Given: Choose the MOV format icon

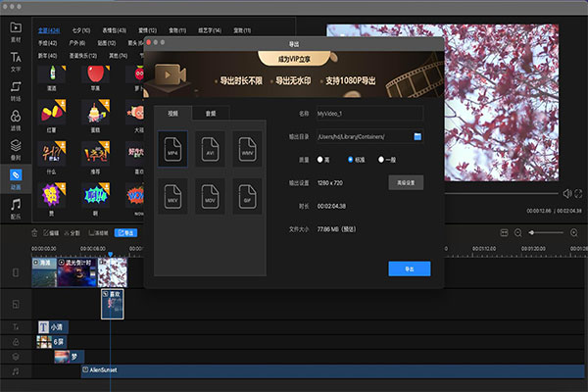Looking at the screenshot, I should [x=210, y=195].
